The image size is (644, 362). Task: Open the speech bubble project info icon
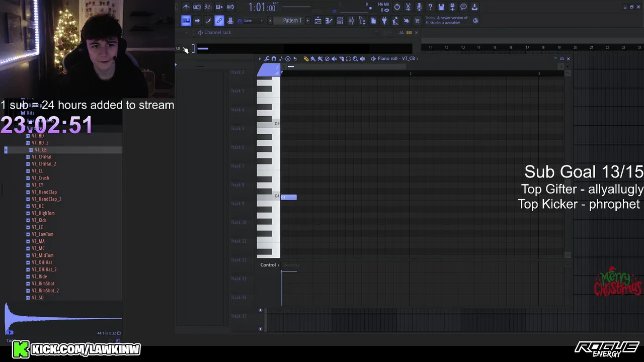click(x=463, y=7)
